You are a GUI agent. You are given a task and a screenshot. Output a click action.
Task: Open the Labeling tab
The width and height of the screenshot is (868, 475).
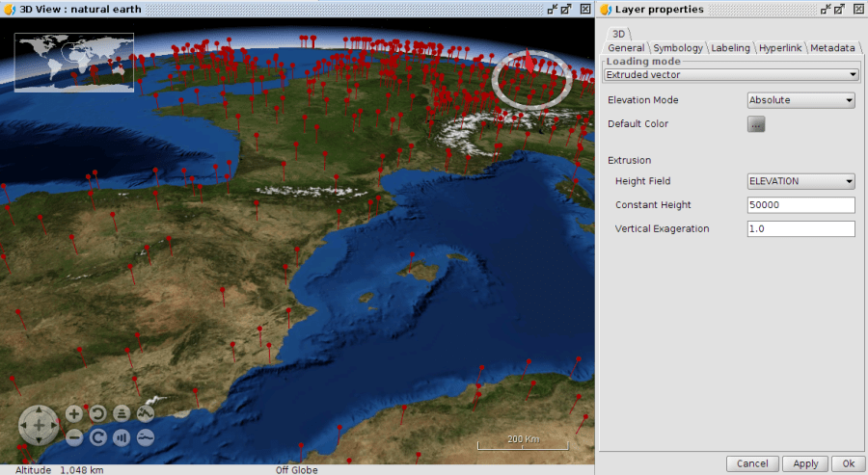click(x=730, y=48)
